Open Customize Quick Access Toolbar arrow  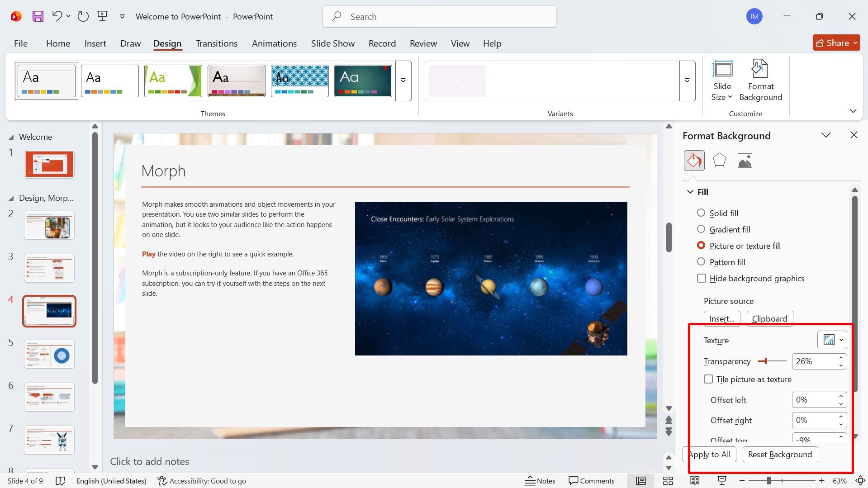pyautogui.click(x=122, y=17)
